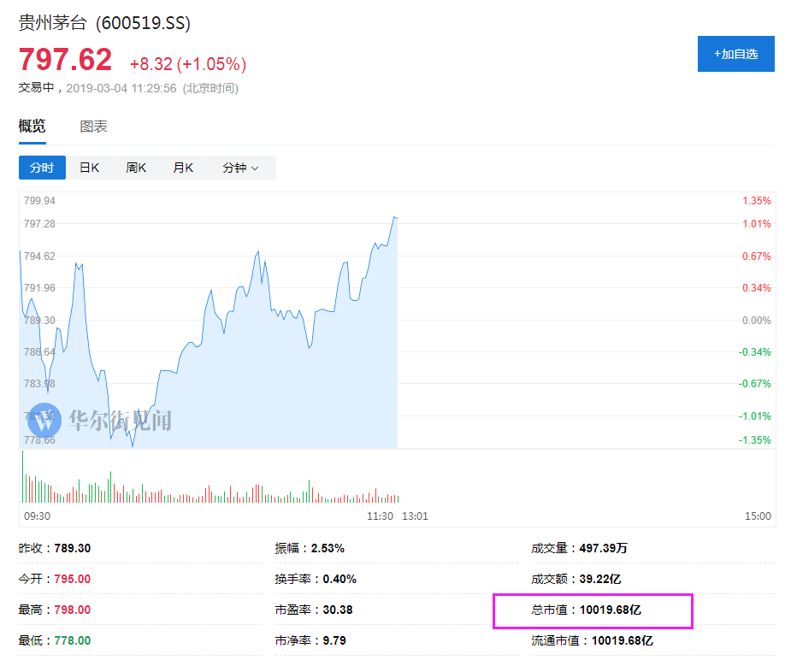Click the peak point of the price line
The width and height of the screenshot is (791, 672).
(x=394, y=217)
